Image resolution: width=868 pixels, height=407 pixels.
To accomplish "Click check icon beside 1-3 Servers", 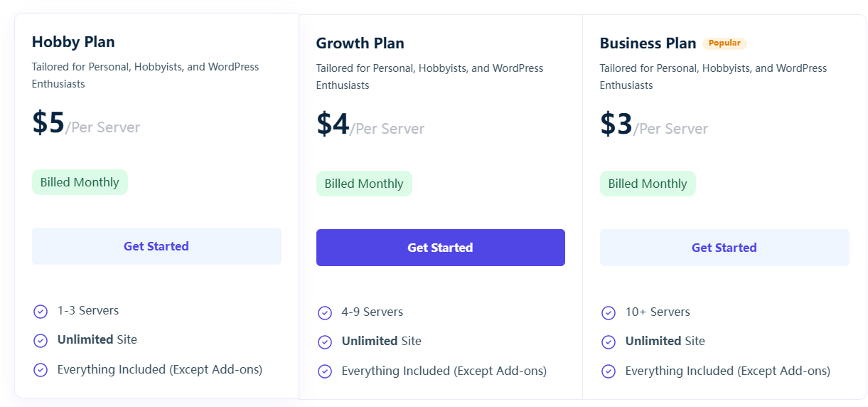I will coord(41,312).
